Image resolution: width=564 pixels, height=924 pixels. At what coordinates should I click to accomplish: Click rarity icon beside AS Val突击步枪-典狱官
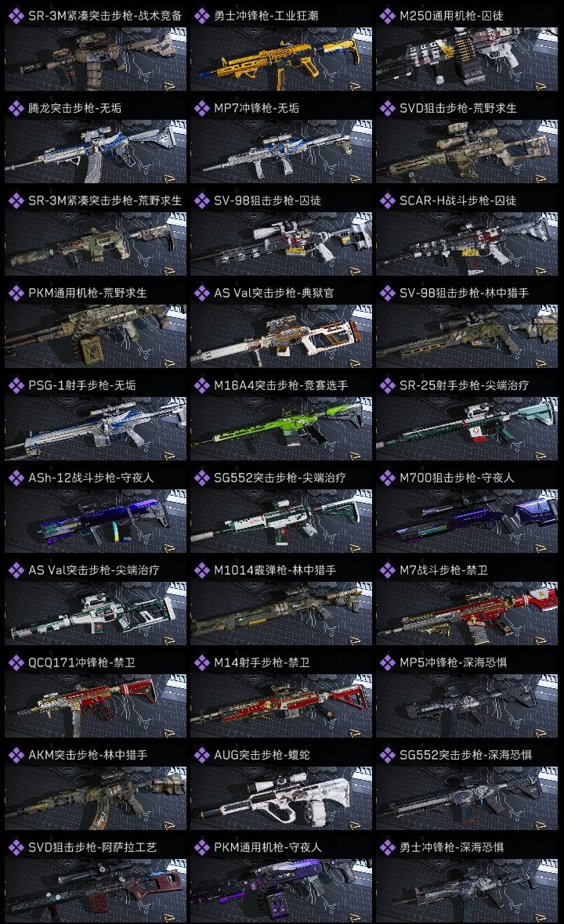201,293
